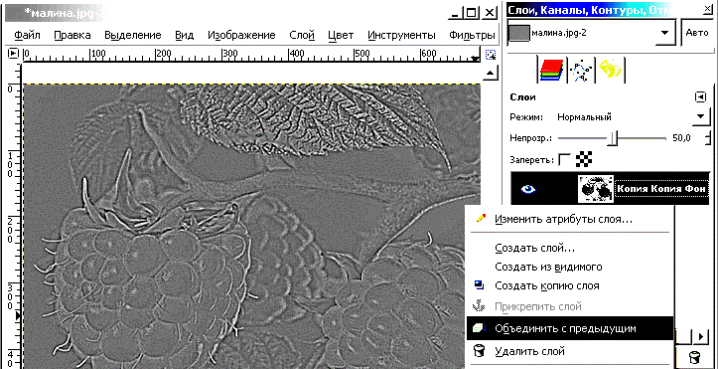This screenshot has width=718, height=369.
Task: Open the Слой menu
Action: [302, 35]
